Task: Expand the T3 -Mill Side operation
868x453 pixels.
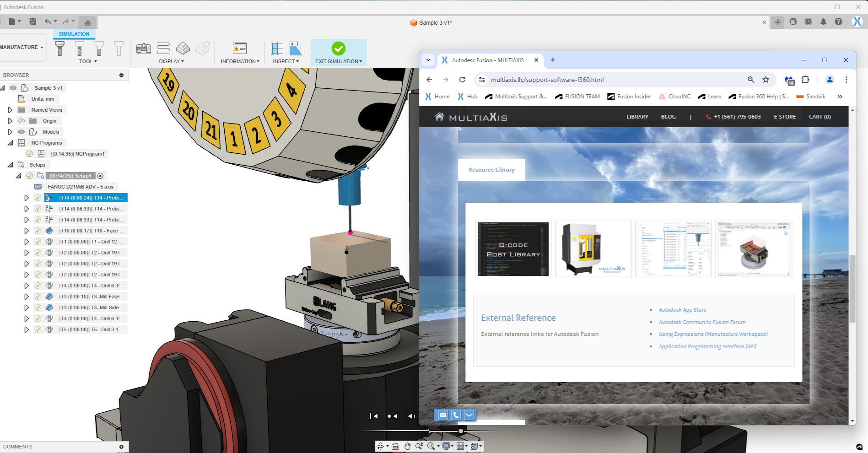Action: tap(27, 307)
